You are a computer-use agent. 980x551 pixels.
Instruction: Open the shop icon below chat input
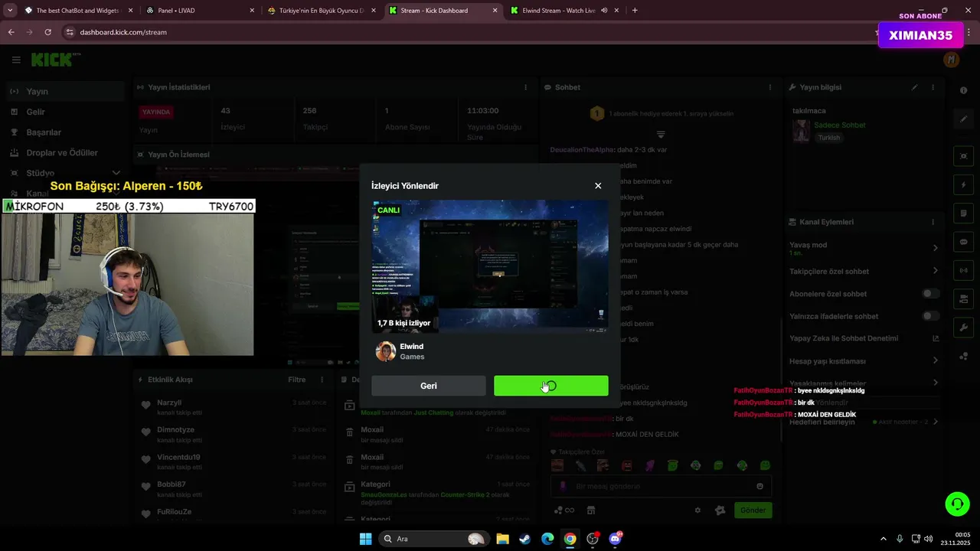click(x=591, y=510)
